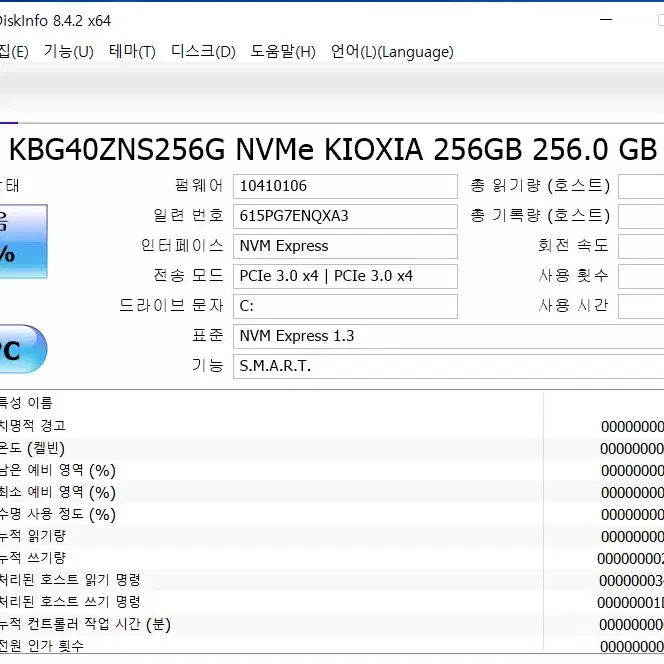Click the 총 기록량 (호스트) label
Image resolution: width=664 pixels, height=664 pixels.
(x=540, y=216)
